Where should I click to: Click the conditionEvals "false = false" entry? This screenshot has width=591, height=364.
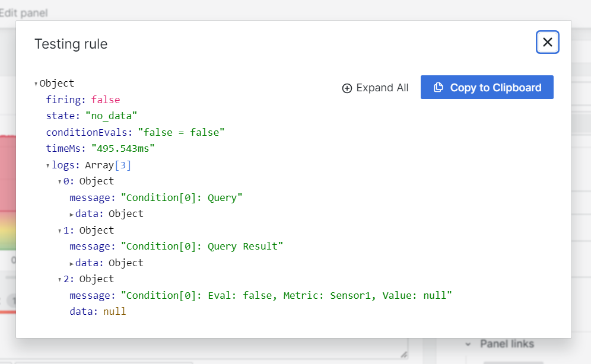tap(135, 133)
